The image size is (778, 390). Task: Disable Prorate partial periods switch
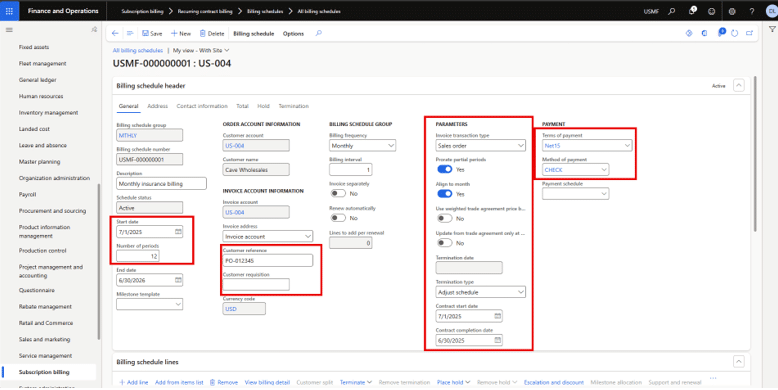[445, 169]
